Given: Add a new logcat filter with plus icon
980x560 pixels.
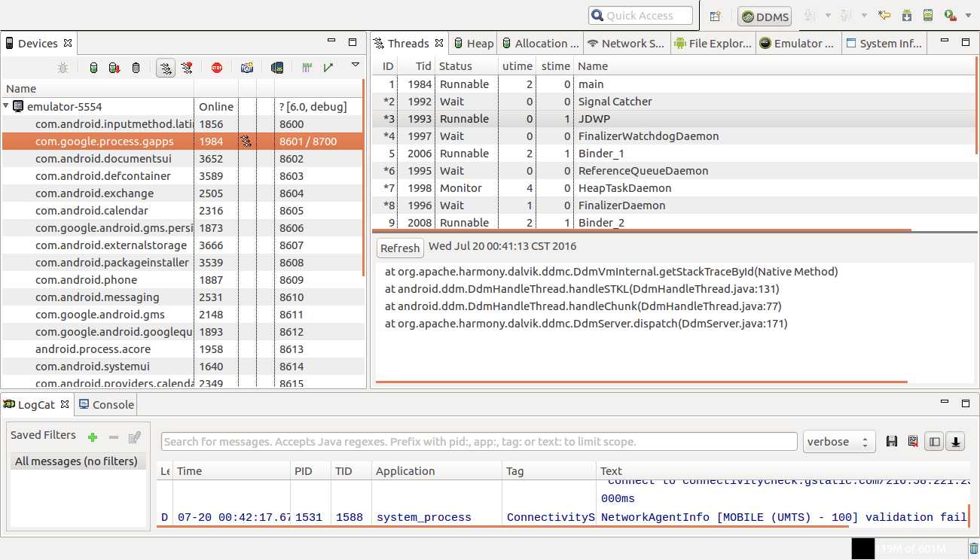Looking at the screenshot, I should coord(93,437).
